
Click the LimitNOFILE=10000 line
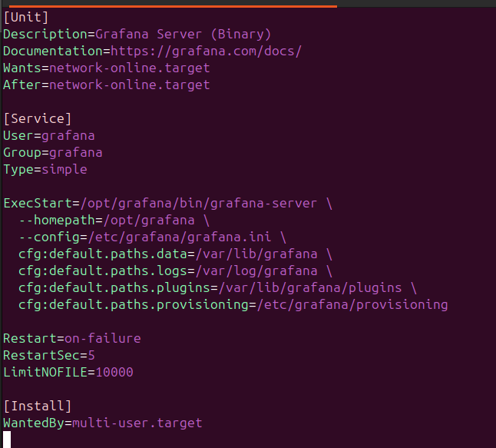click(x=68, y=373)
